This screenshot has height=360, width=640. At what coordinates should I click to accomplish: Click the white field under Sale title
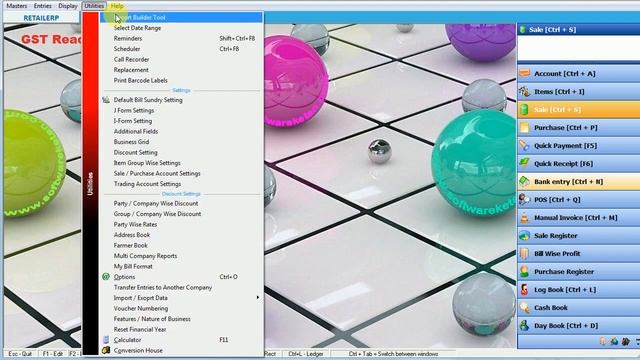pos(578,48)
